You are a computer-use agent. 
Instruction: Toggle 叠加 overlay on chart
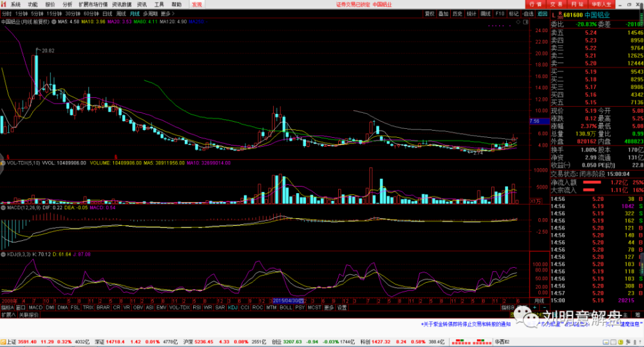click(x=444, y=13)
